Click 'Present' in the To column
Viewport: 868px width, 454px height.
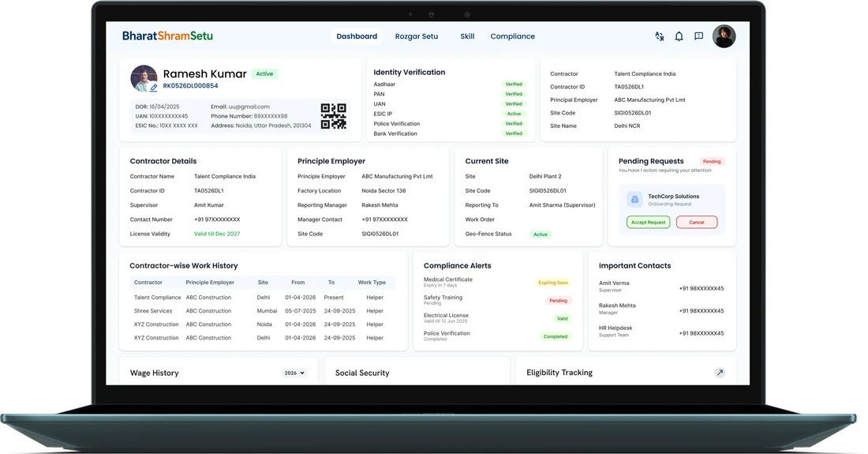(x=334, y=298)
